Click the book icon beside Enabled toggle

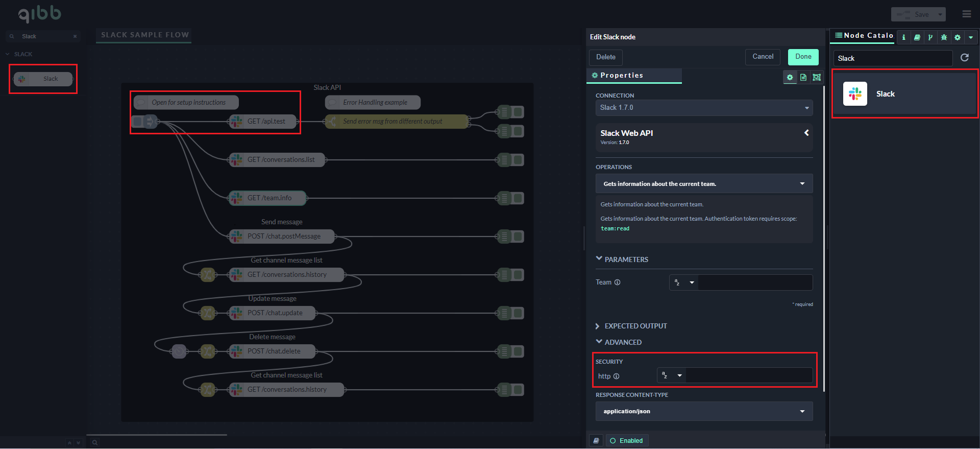pos(596,440)
